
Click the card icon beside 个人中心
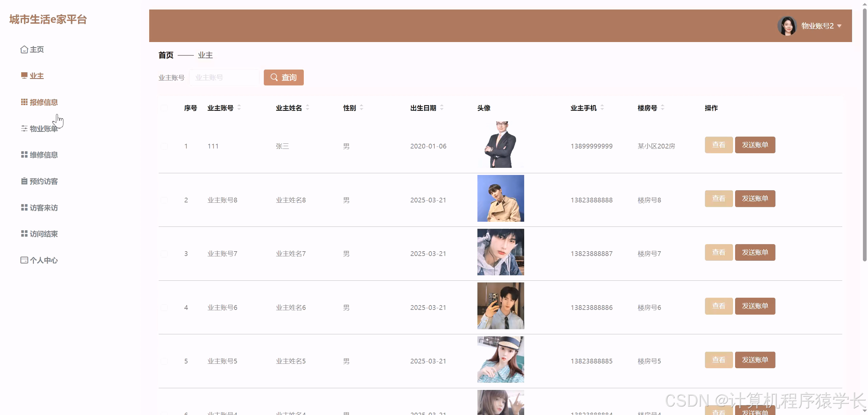point(24,260)
